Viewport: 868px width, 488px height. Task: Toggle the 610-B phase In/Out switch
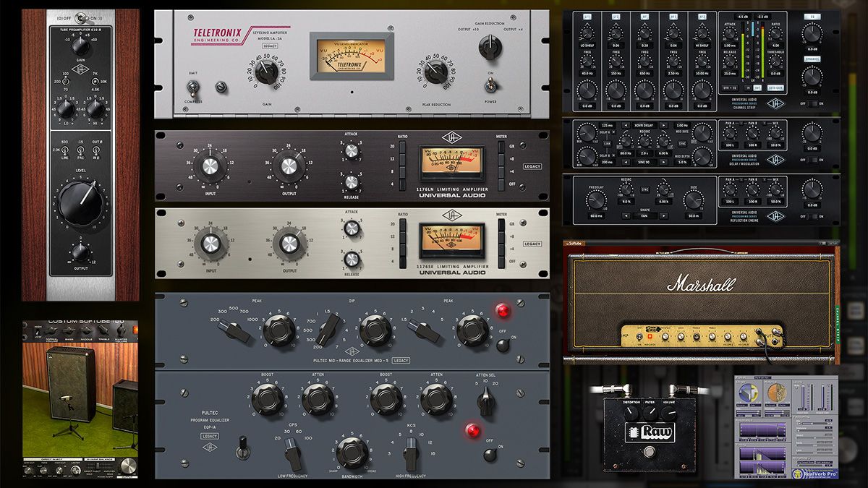(96, 151)
